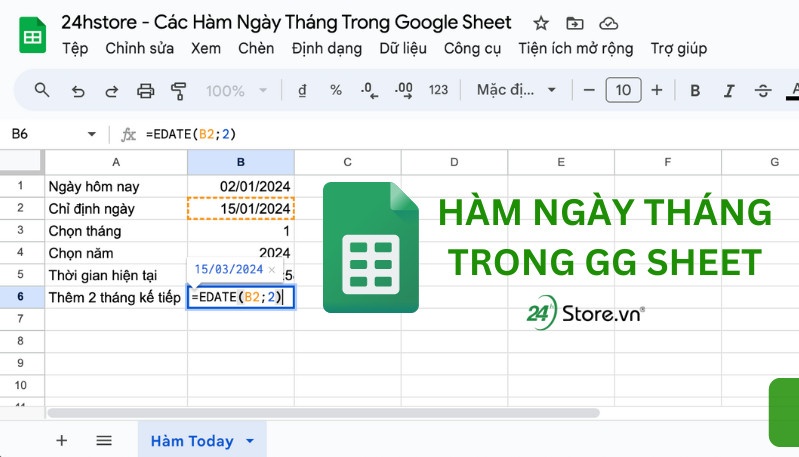Screen dimensions: 799x457
Task: Click cell 'Chỉ định ngày'
Action: point(116,208)
